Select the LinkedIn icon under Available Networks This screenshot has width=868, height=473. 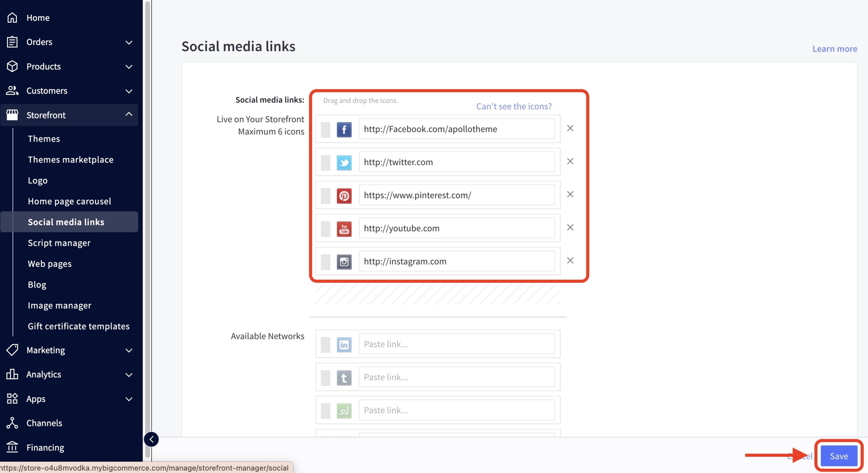[x=344, y=344]
